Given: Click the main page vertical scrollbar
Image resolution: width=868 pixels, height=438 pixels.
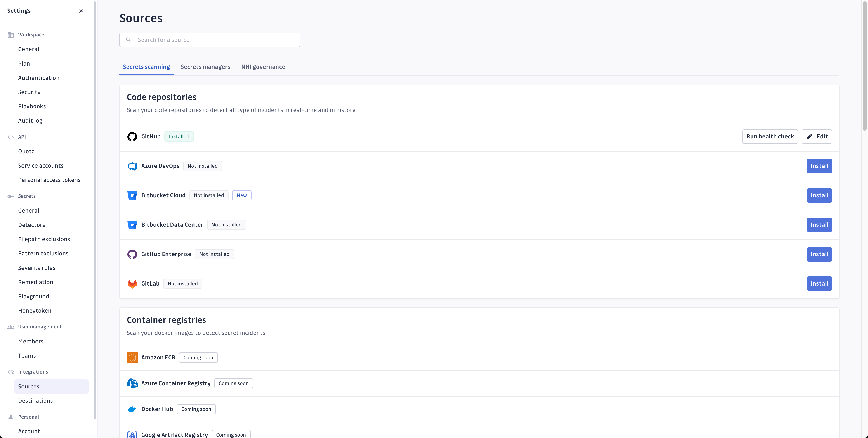Looking at the screenshot, I should [x=865, y=66].
